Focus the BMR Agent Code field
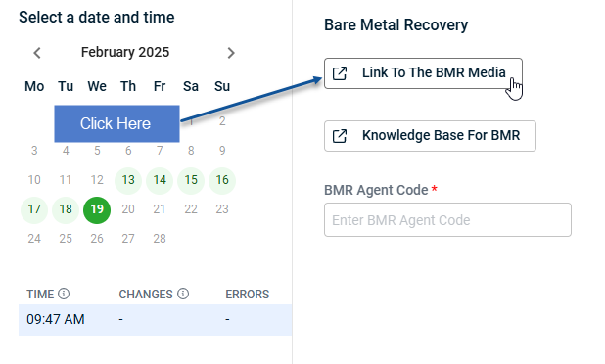The width and height of the screenshot is (605, 364). pos(447,220)
